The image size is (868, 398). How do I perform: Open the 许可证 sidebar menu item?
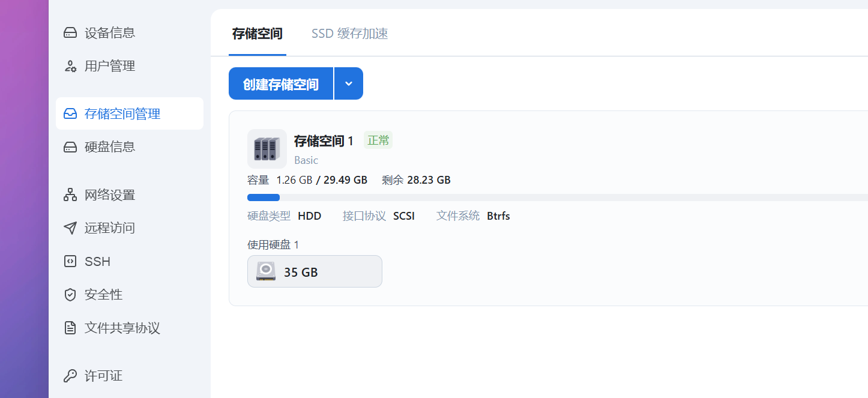[103, 376]
